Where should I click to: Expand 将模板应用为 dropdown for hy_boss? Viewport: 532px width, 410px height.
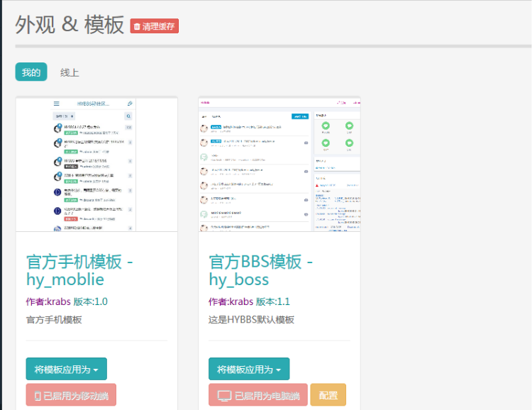click(249, 369)
